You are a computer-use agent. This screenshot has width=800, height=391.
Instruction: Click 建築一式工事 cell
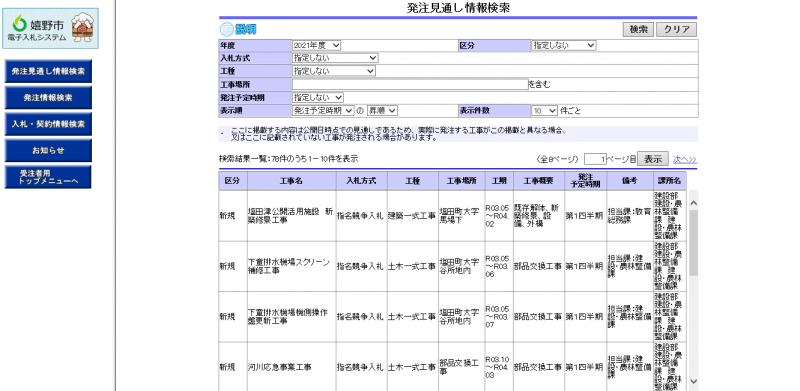click(412, 216)
